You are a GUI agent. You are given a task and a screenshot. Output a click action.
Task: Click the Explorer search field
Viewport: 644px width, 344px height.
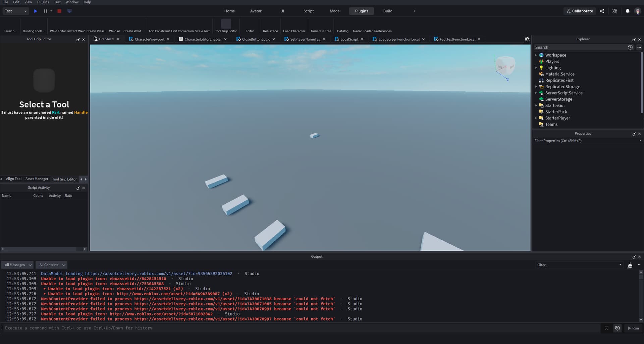580,47
